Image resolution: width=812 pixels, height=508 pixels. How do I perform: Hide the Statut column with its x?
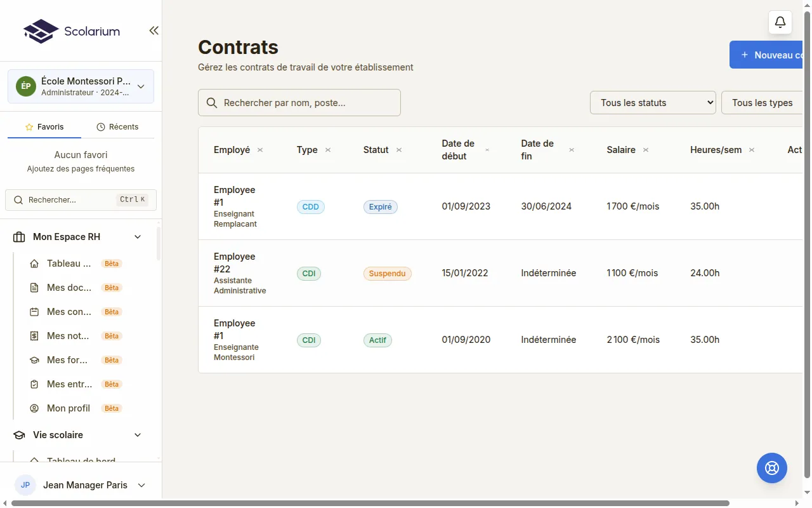pos(399,150)
